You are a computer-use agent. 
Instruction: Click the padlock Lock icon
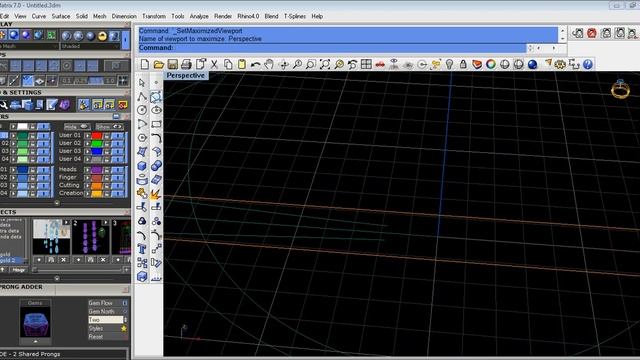pyautogui.click(x=463, y=64)
